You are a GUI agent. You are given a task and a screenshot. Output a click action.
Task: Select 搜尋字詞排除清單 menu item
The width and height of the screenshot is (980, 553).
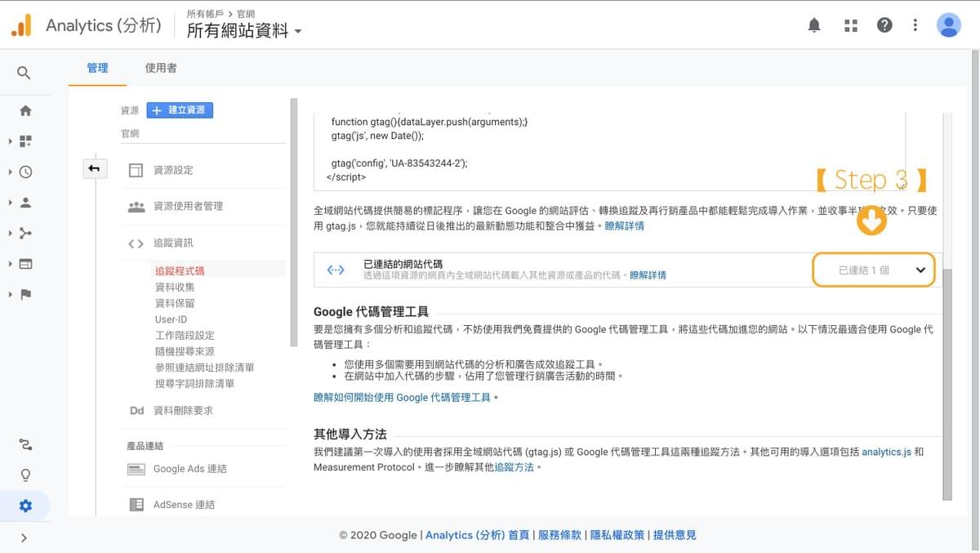194,383
